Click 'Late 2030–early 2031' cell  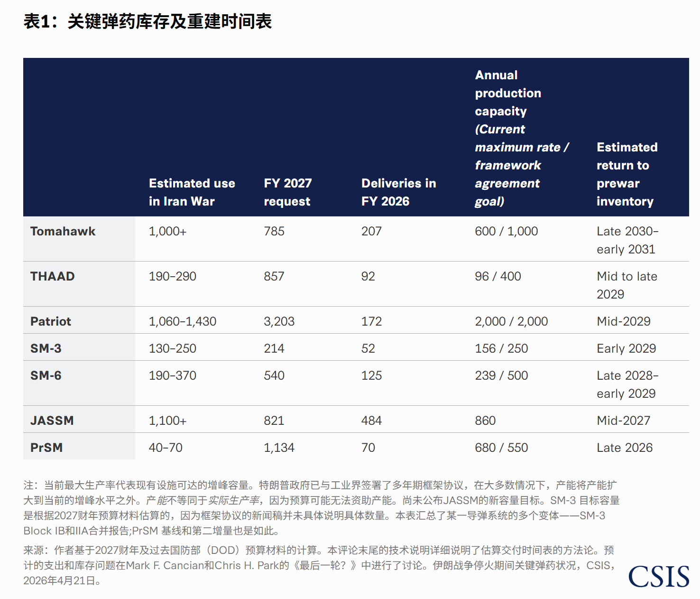point(627,240)
